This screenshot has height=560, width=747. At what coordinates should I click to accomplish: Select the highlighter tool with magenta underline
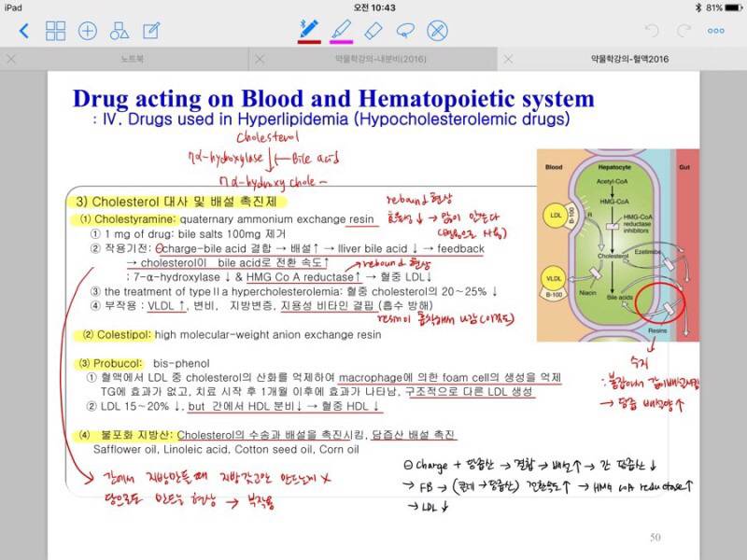tap(341, 28)
